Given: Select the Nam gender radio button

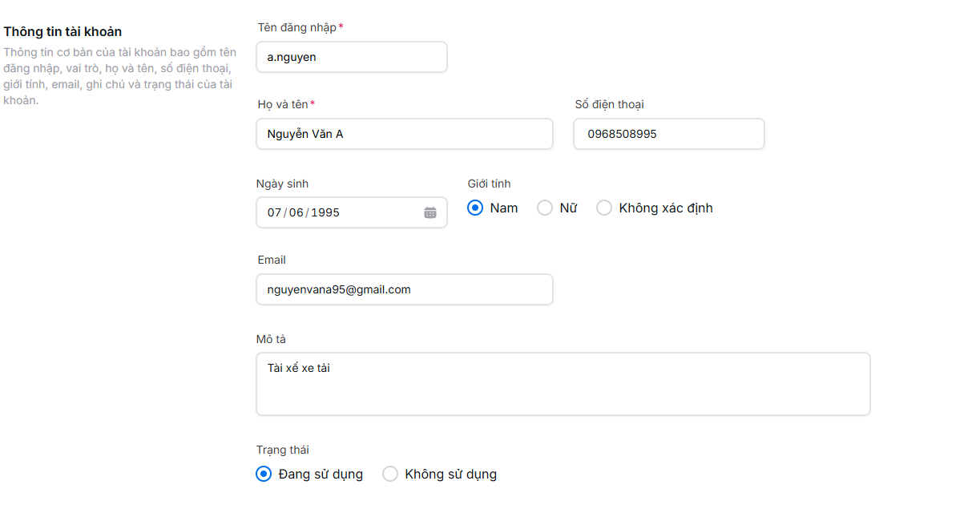Looking at the screenshot, I should coord(475,208).
